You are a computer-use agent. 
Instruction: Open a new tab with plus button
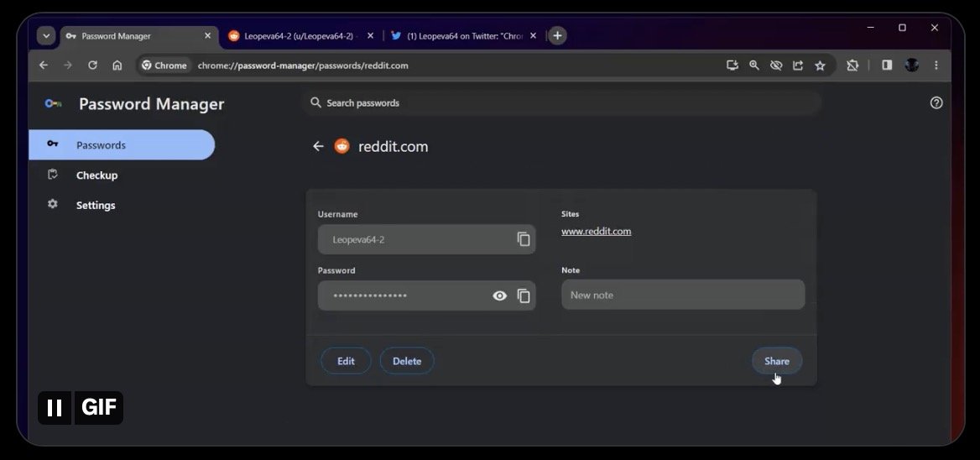[x=557, y=35]
